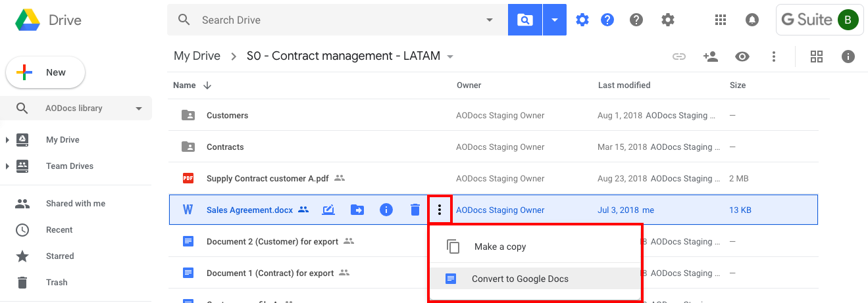
Task: Click the preview eye icon
Action: pyautogui.click(x=742, y=57)
